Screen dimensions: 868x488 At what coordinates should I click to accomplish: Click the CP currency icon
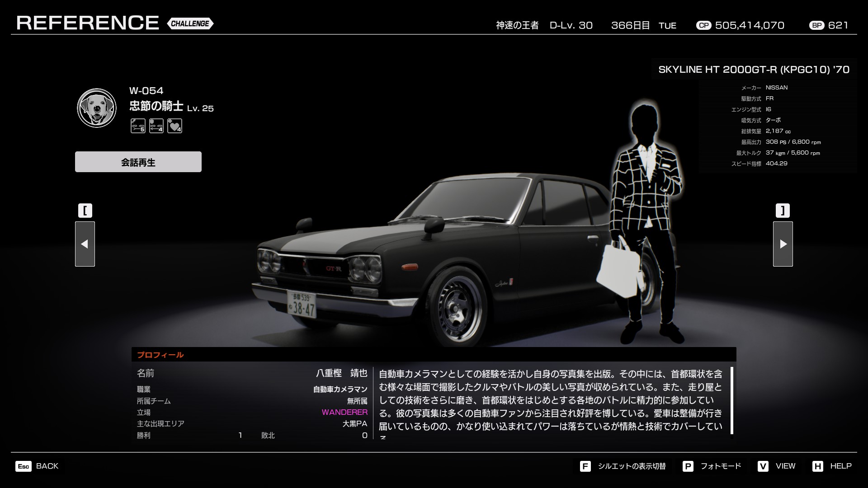coord(703,25)
